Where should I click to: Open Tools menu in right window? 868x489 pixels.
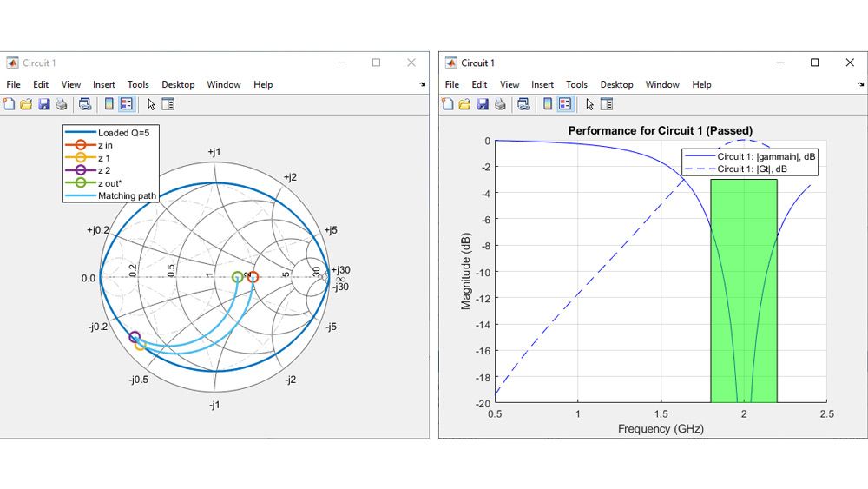[576, 85]
